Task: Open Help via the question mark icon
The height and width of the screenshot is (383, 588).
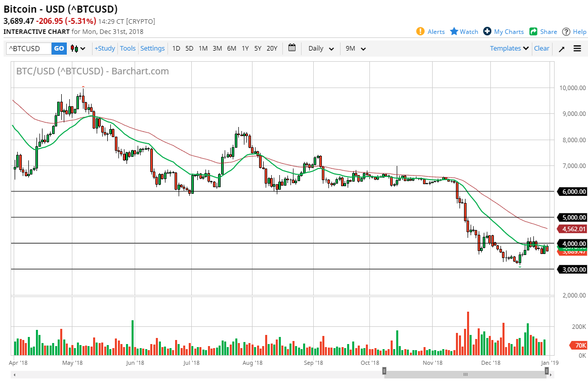Action: [565, 31]
